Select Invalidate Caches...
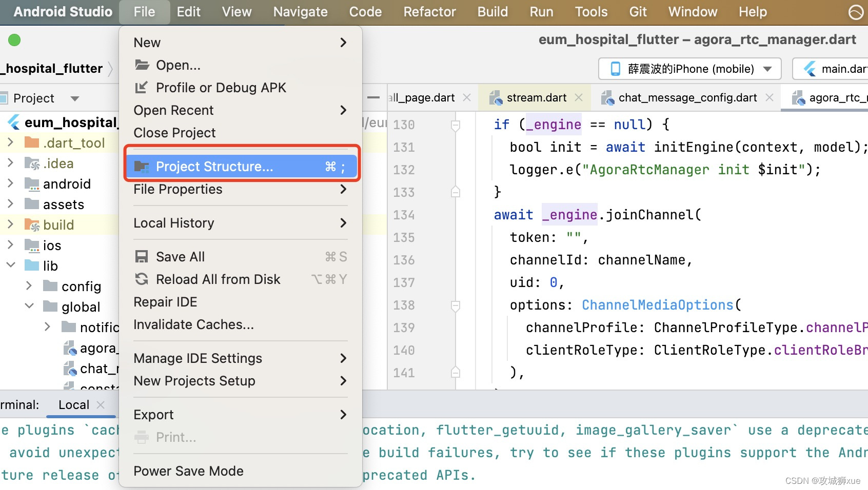 pyautogui.click(x=193, y=324)
